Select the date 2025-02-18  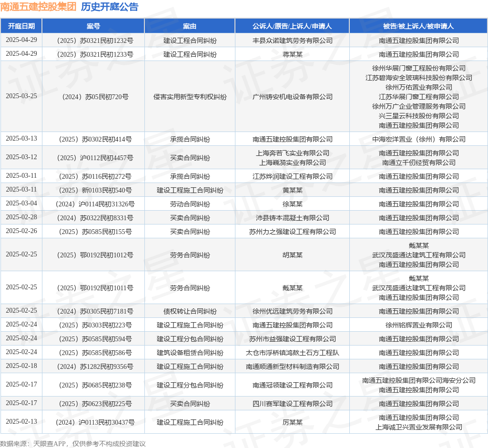pyautogui.click(x=21, y=366)
